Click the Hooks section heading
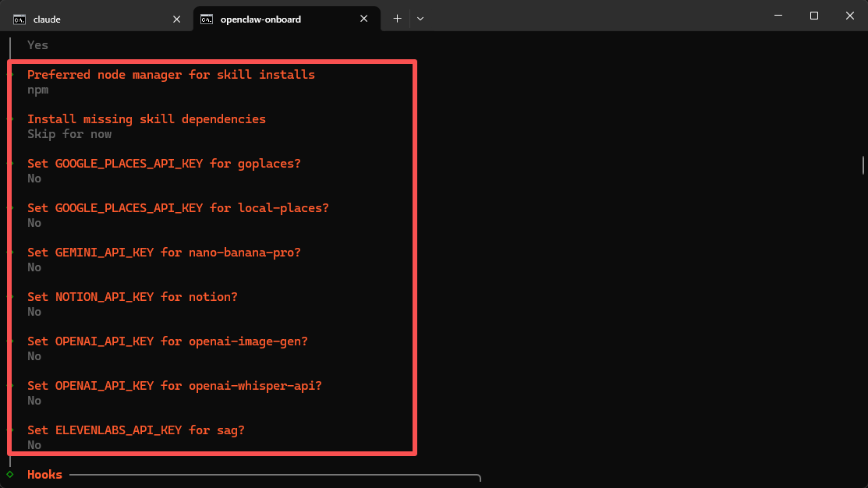Image resolution: width=868 pixels, height=488 pixels. click(x=44, y=474)
